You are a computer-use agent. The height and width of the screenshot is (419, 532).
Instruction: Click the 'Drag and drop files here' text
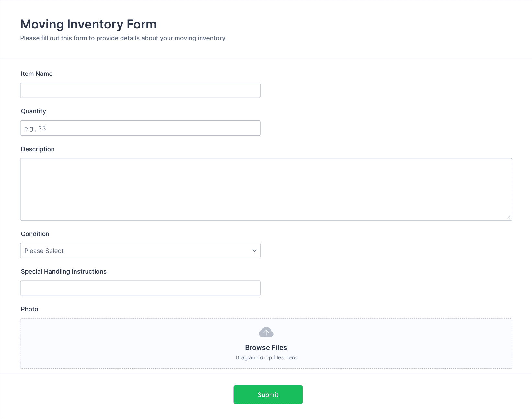(x=266, y=357)
